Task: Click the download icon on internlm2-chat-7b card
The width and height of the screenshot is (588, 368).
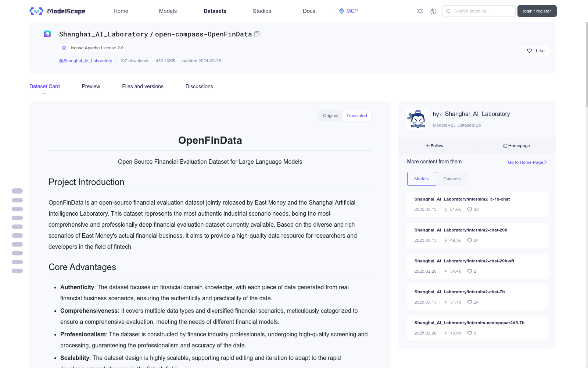Action: point(446,302)
